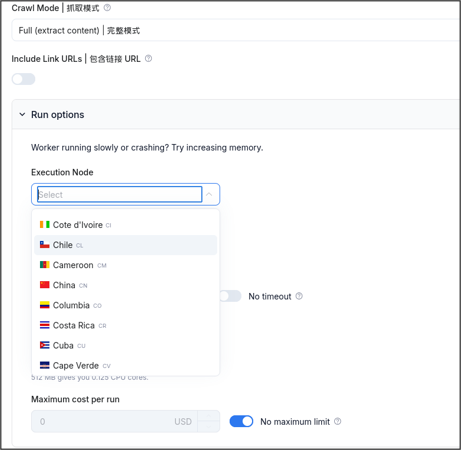Viewport: 461px width, 450px height.
Task: Focus the Execution Node search field
Action: tap(120, 194)
